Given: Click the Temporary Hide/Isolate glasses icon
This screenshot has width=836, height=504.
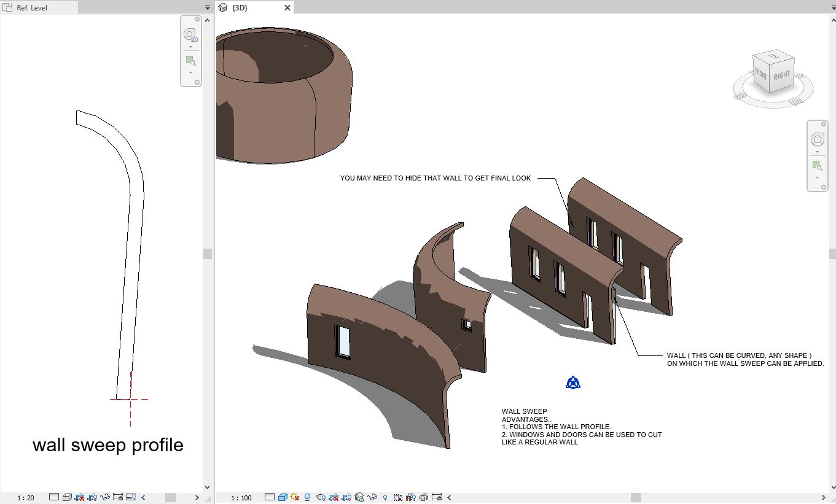Looking at the screenshot, I should [x=373, y=497].
